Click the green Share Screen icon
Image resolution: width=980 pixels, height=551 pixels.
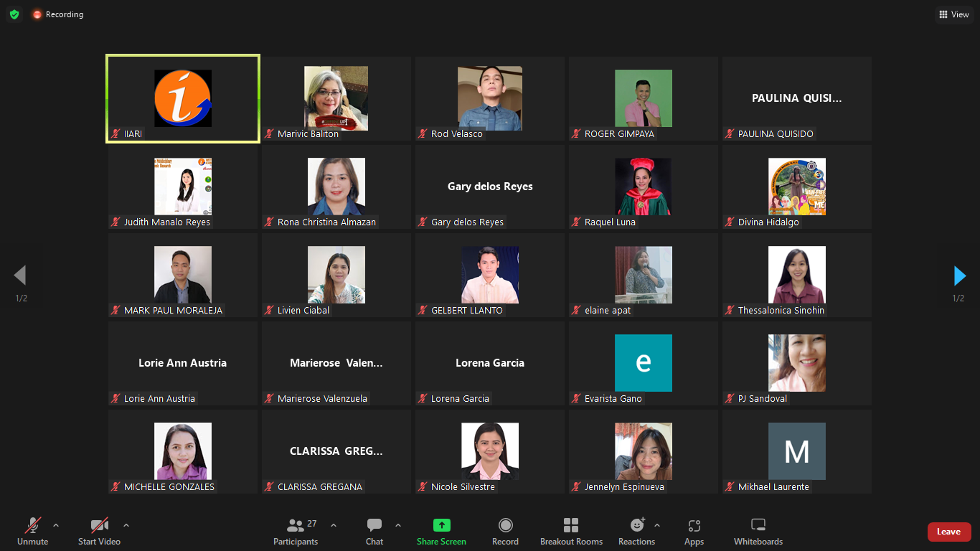tap(441, 526)
